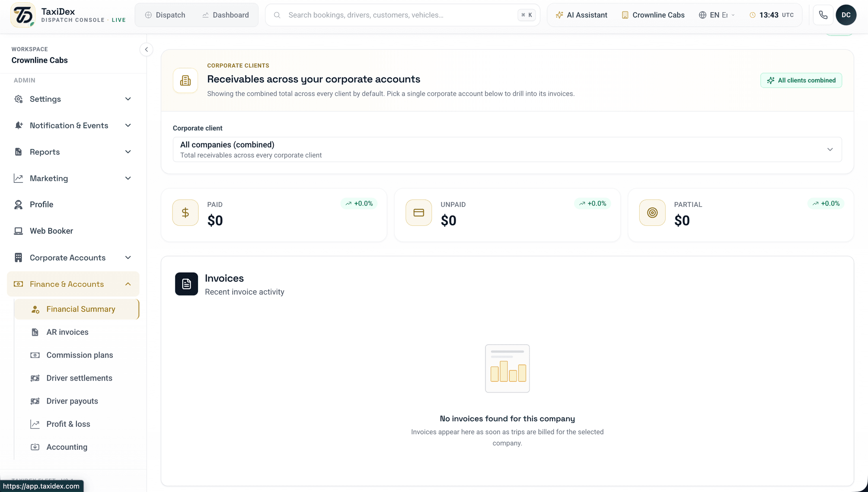Click the Invoices document icon

[187, 284]
